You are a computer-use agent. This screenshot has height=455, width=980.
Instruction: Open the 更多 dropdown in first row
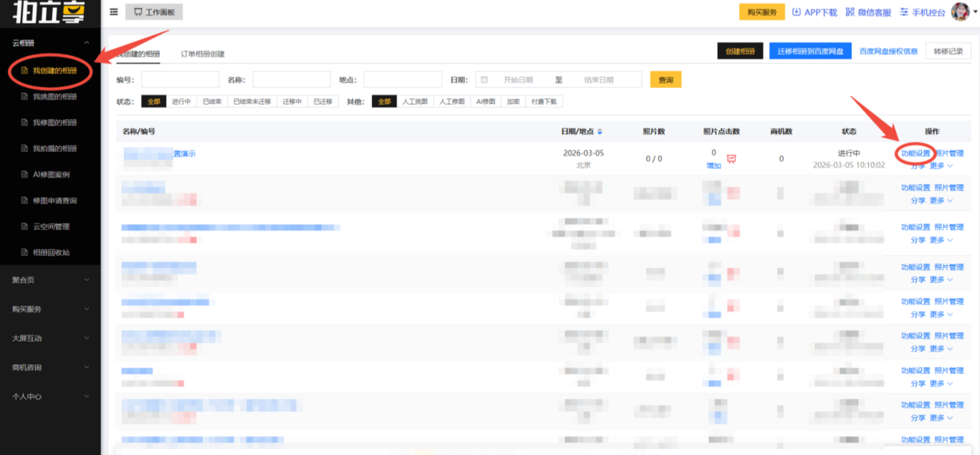941,165
